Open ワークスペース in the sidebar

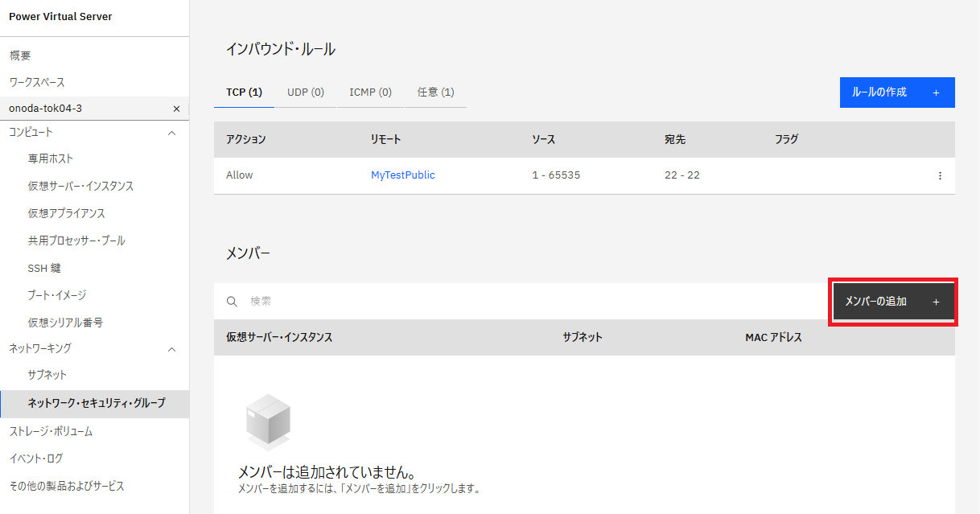click(x=37, y=82)
